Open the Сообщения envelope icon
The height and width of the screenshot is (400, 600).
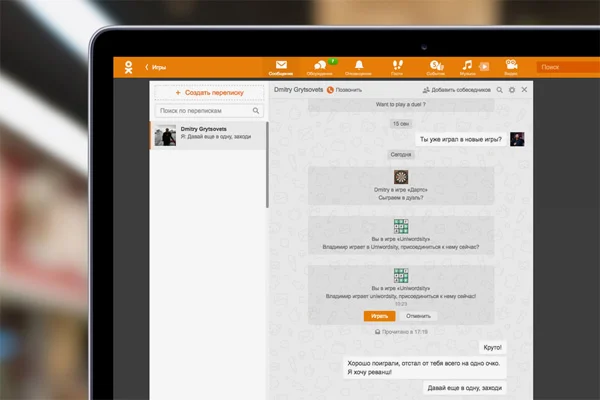pos(281,67)
